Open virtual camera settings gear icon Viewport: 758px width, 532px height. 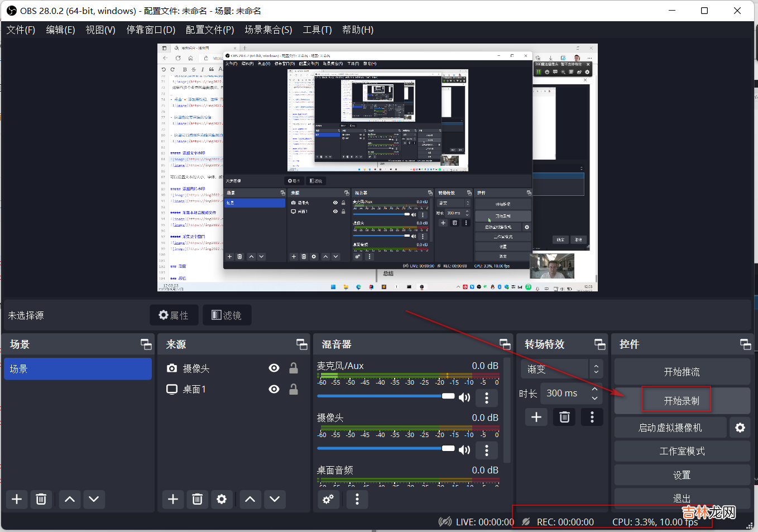(x=740, y=428)
